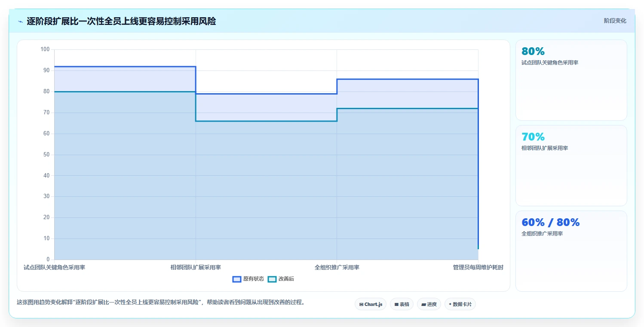Click the 改善后 legend label

[x=286, y=279]
